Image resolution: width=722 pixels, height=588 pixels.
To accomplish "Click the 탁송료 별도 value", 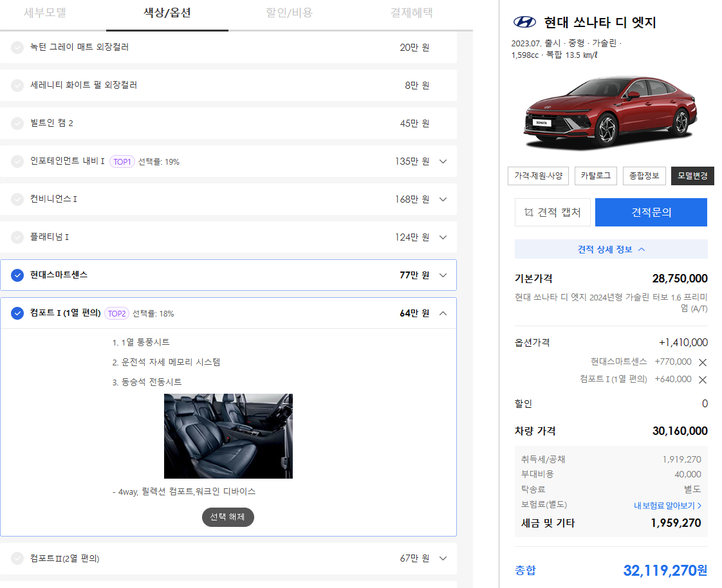I will tap(692, 490).
